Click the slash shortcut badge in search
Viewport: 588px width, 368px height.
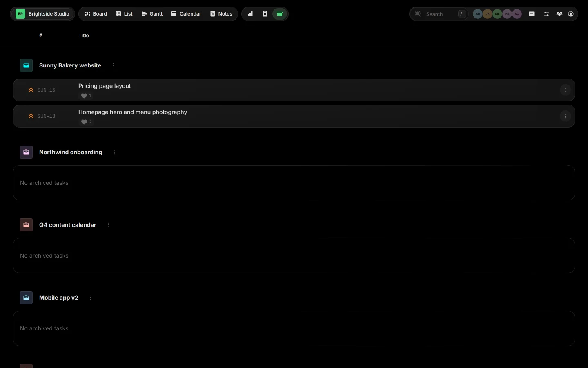pos(461,14)
